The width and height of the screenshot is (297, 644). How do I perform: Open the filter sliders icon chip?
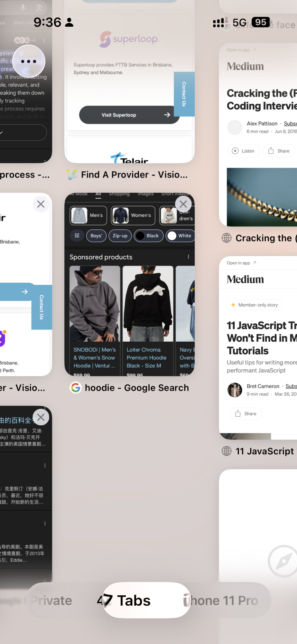coord(77,236)
